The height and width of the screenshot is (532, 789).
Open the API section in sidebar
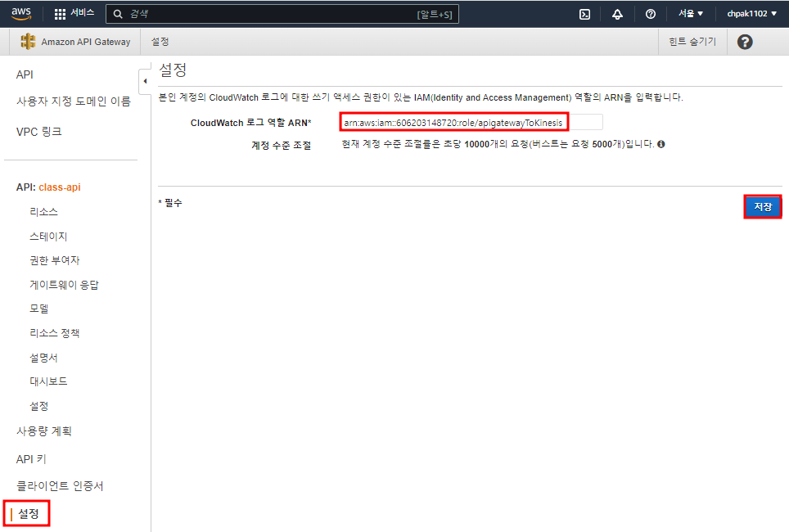pyautogui.click(x=25, y=74)
